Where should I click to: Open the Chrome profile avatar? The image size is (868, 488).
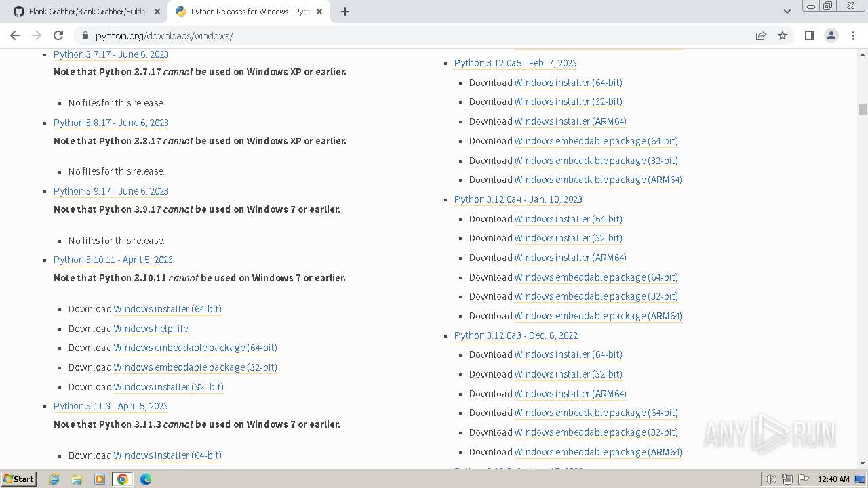(831, 35)
